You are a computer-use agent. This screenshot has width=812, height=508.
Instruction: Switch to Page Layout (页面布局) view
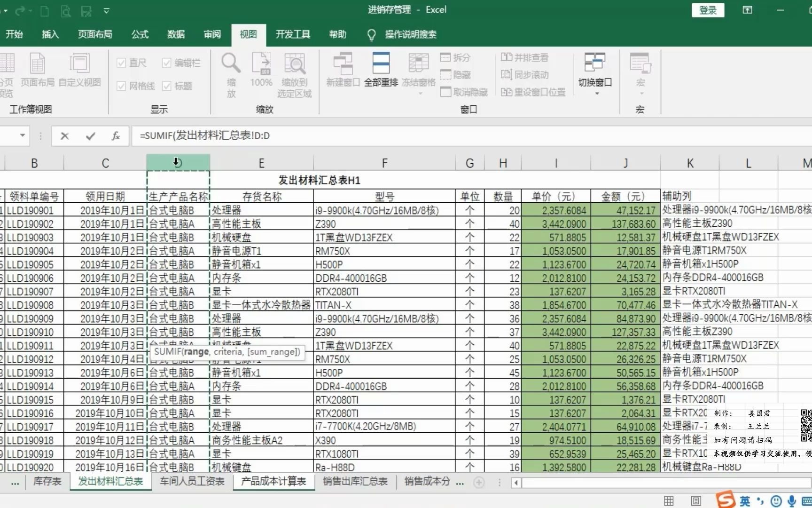(x=38, y=70)
